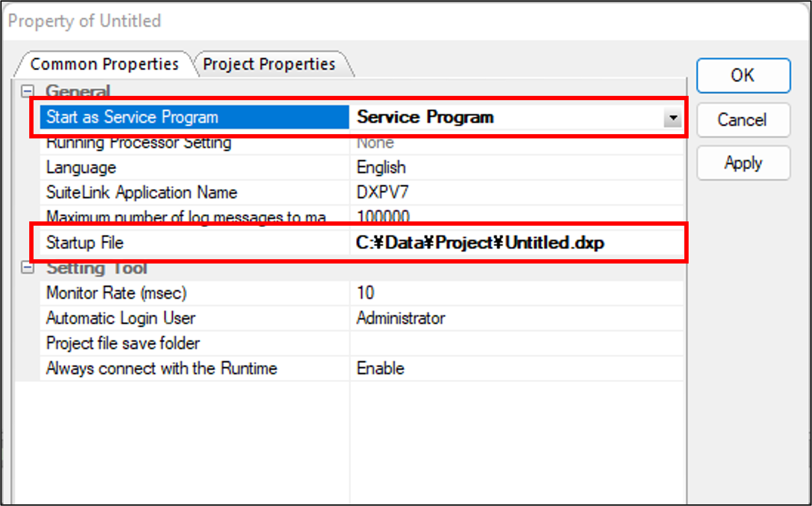Click the Automatic Login User Administrator value
The height and width of the screenshot is (506, 812).
coord(401,319)
